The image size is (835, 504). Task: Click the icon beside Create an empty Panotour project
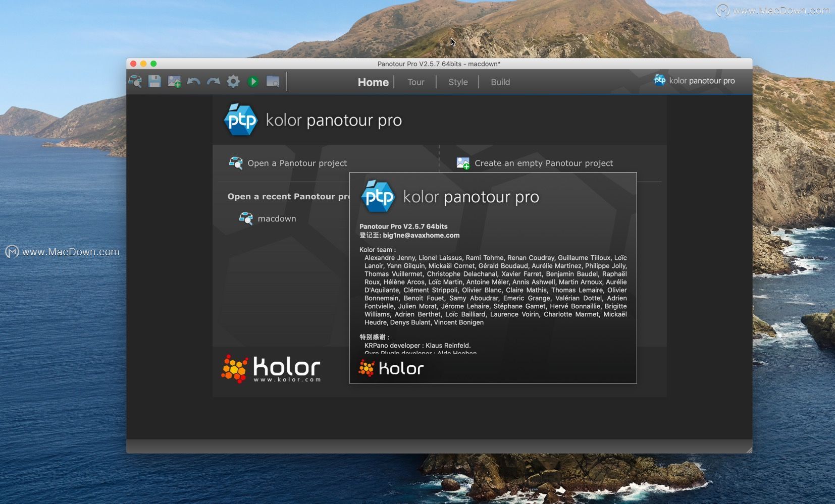[463, 163]
